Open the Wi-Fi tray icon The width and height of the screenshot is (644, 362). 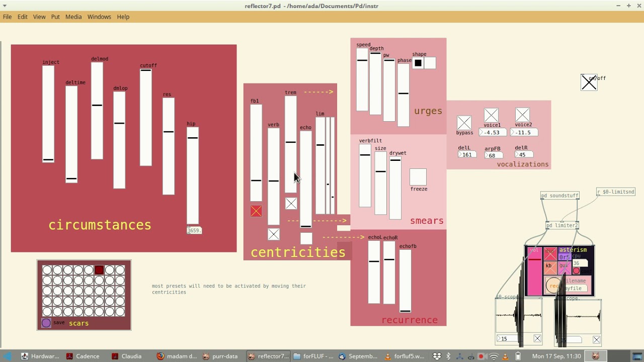point(494,356)
